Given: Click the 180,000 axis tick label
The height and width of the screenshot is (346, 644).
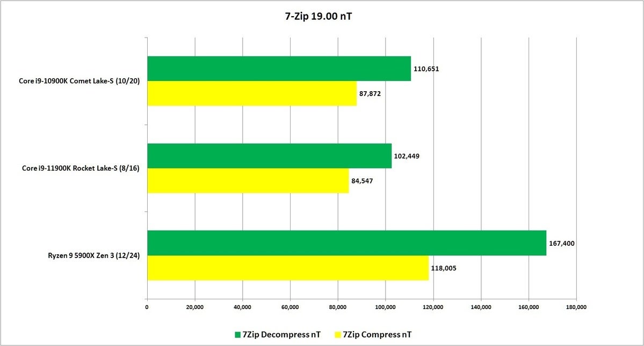Looking at the screenshot, I should (576, 307).
